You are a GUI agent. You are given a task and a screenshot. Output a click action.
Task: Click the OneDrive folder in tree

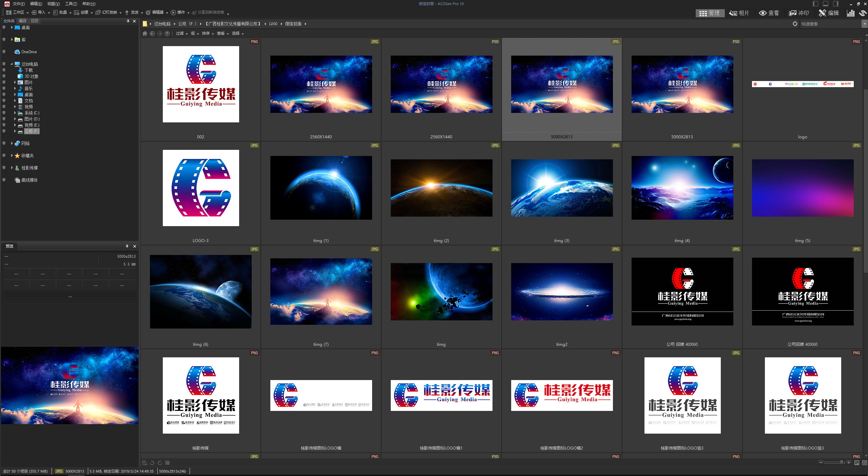tap(26, 52)
